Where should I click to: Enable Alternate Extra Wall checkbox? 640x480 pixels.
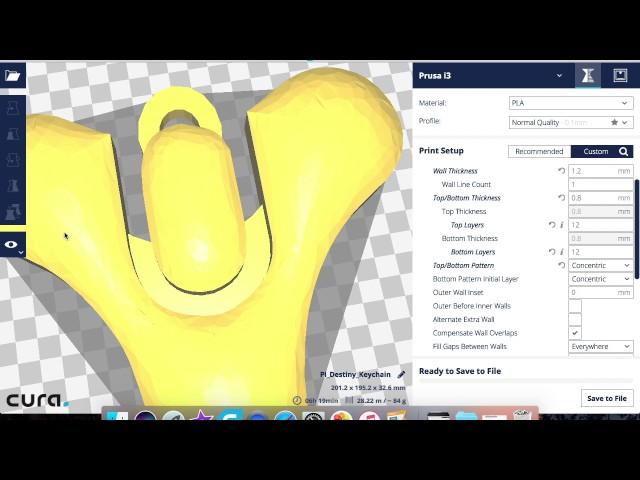(575, 319)
